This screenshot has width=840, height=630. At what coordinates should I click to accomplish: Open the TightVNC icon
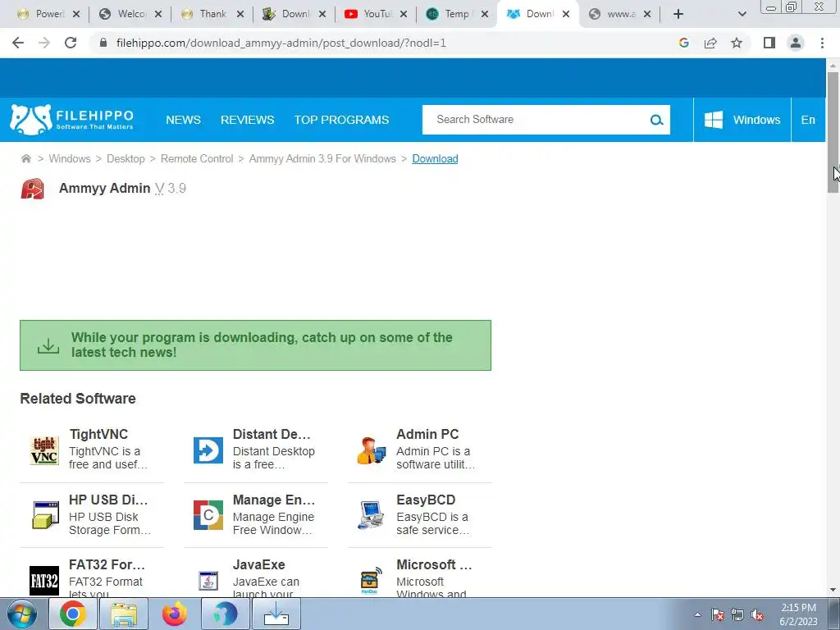pyautogui.click(x=44, y=450)
